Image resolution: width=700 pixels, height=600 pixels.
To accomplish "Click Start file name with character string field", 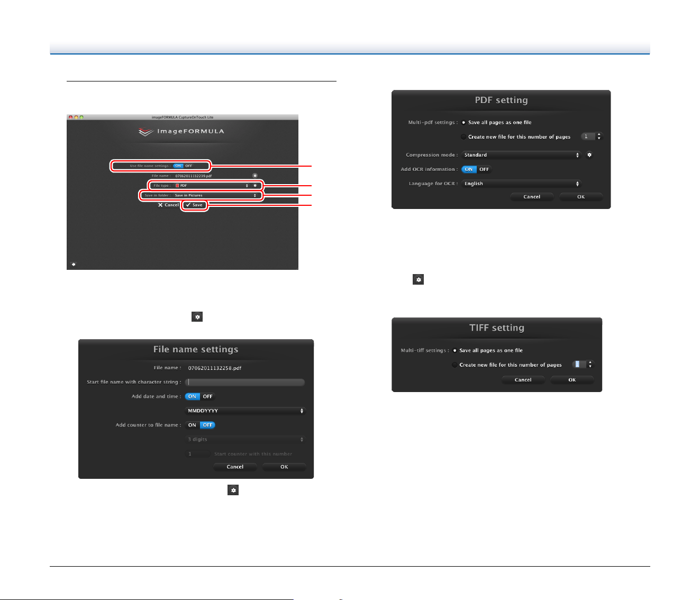I will (245, 382).
